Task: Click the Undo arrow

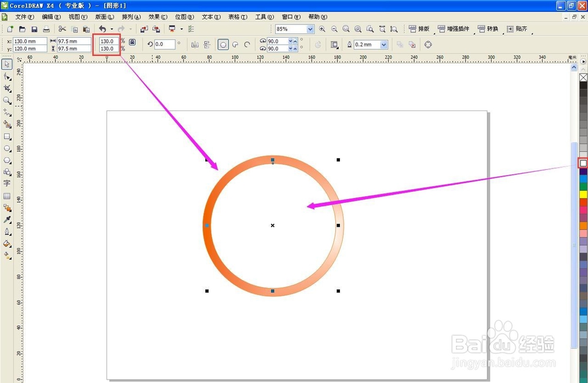Action: [102, 29]
